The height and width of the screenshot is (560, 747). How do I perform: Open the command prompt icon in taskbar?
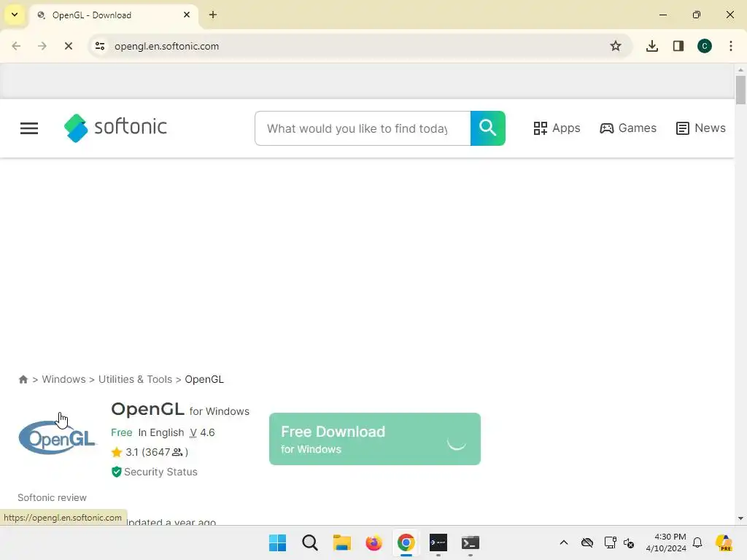(x=471, y=542)
